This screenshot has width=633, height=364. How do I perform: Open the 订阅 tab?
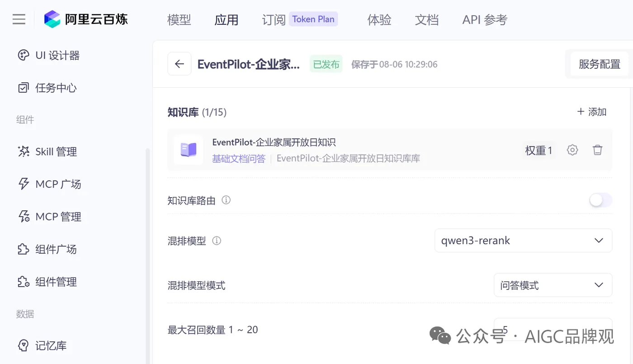click(274, 20)
